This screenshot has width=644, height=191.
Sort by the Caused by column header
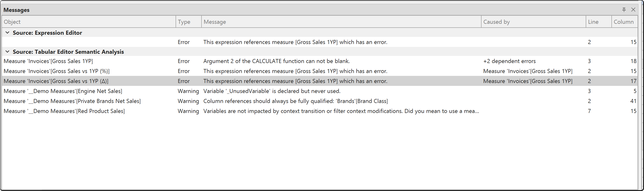coord(534,22)
